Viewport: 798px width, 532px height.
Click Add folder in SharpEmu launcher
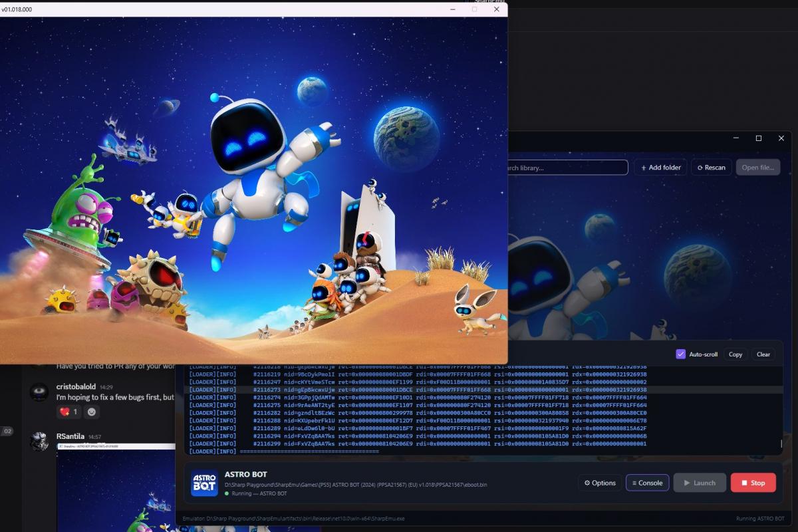pos(660,167)
